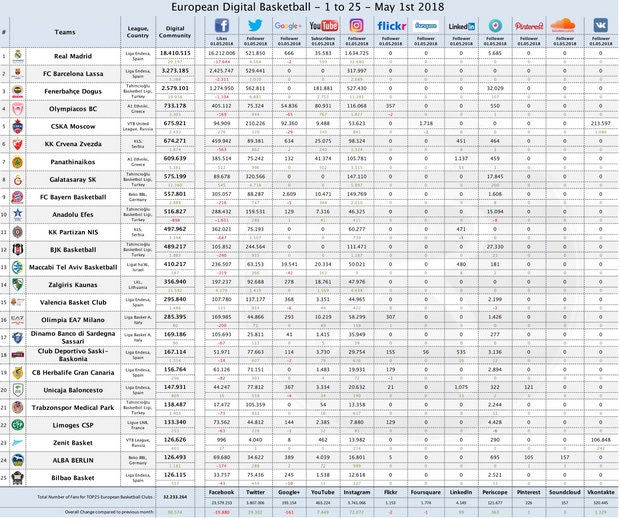The height and width of the screenshot is (518, 620).
Task: Click the Anadolu Efes star logo
Action: click(18, 214)
